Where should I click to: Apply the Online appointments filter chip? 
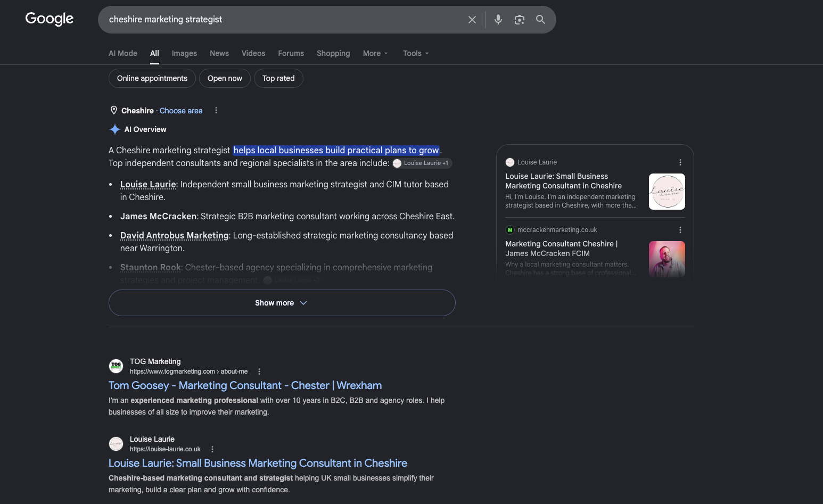[152, 78]
